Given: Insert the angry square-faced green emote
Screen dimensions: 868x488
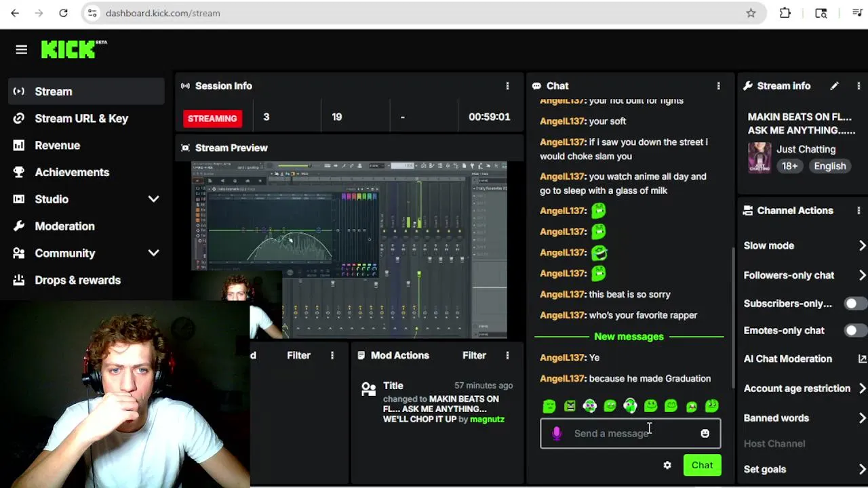Looking at the screenshot, I should tap(570, 406).
